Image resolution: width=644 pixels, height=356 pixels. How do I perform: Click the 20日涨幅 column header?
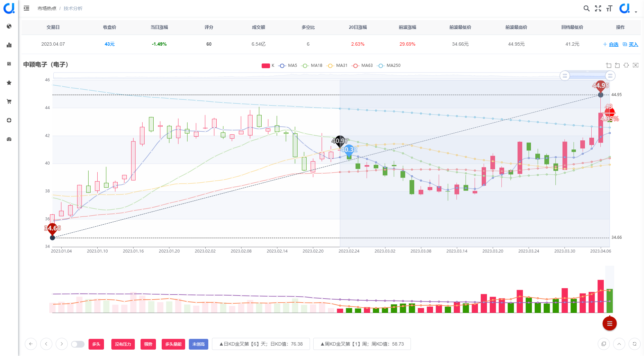[358, 27]
